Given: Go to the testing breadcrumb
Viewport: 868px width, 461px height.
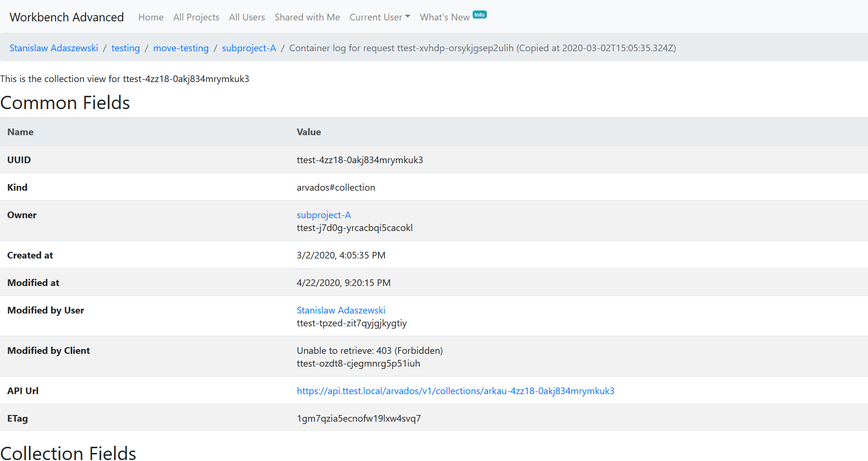Looking at the screenshot, I should coord(126,48).
